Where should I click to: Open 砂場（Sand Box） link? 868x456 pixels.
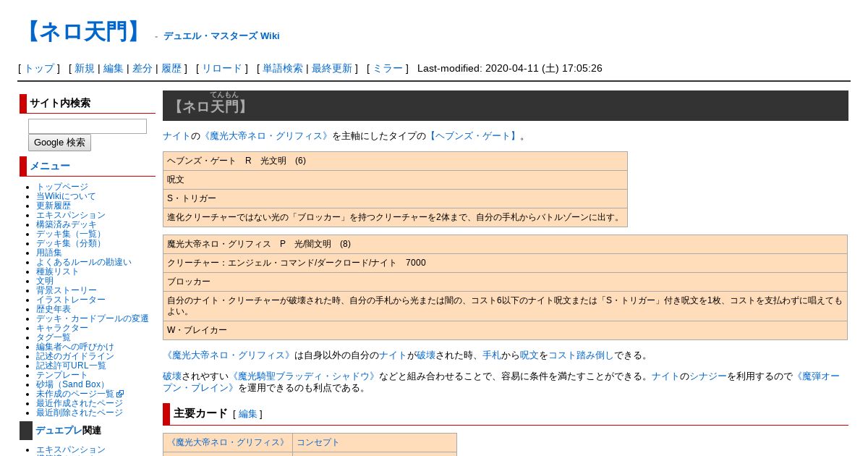click(72, 384)
